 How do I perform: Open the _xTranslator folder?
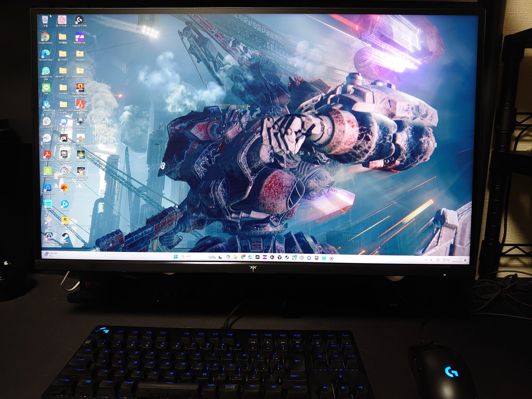[x=80, y=55]
